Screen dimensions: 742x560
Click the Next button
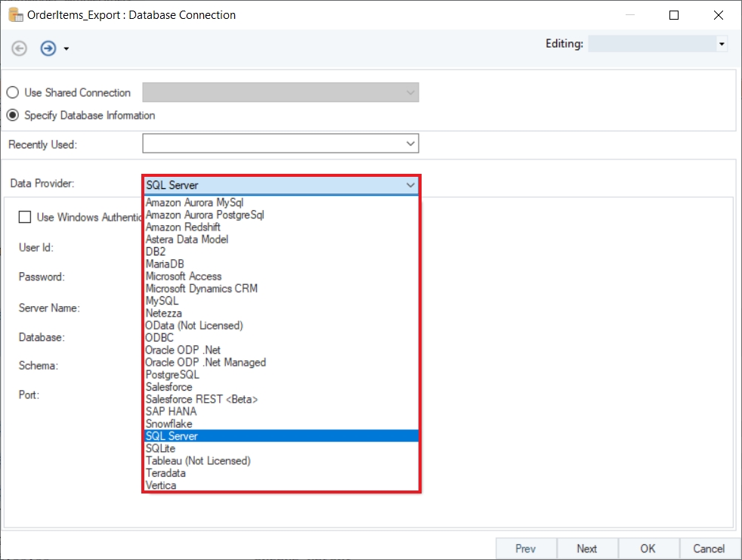click(x=587, y=549)
